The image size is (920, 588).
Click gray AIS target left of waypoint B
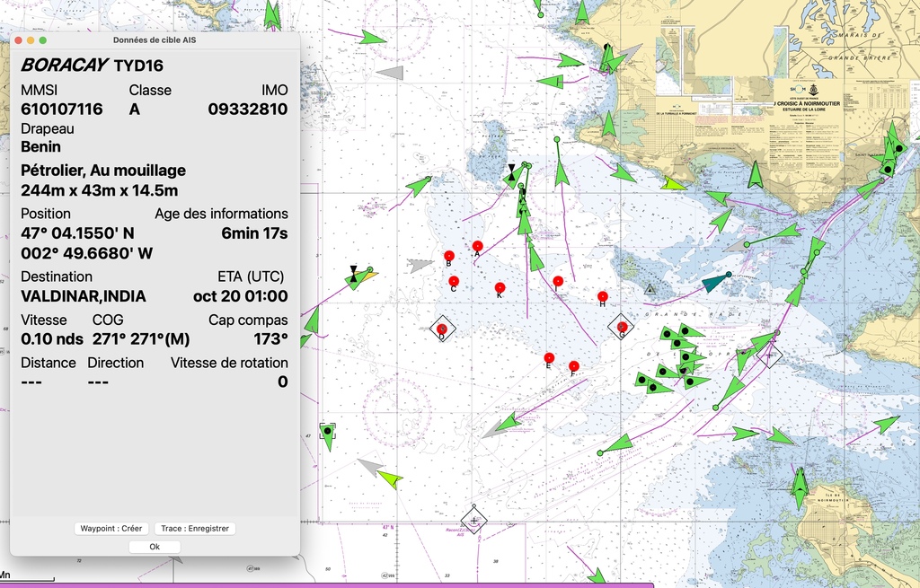[x=420, y=266]
